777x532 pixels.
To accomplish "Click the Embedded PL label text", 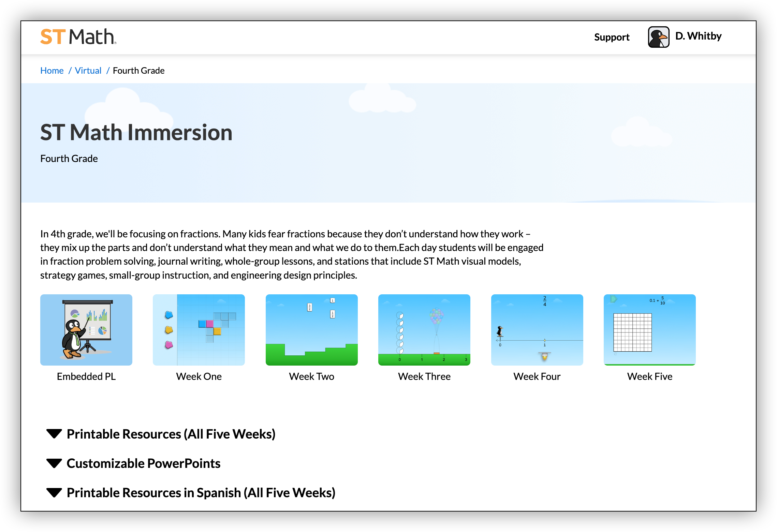I will [86, 376].
